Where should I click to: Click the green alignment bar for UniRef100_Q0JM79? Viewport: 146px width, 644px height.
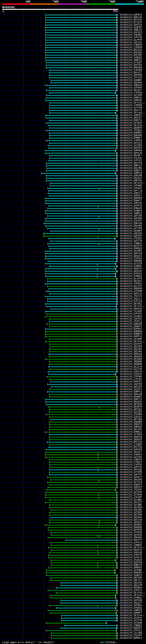[x=83, y=279]
